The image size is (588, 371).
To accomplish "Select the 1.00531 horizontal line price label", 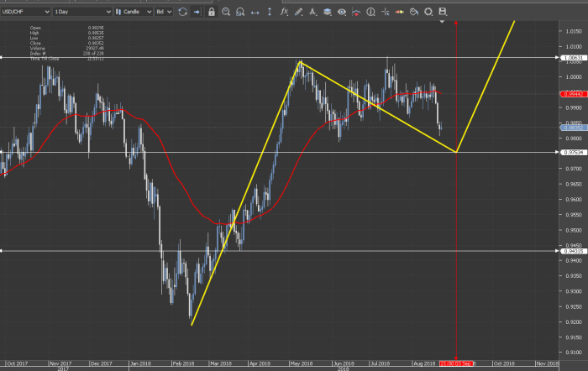I will (574, 58).
